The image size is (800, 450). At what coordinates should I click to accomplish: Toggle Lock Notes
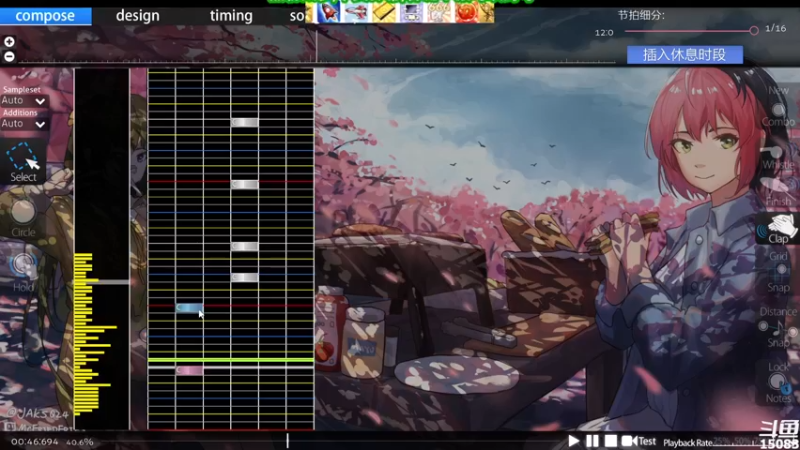[779, 382]
